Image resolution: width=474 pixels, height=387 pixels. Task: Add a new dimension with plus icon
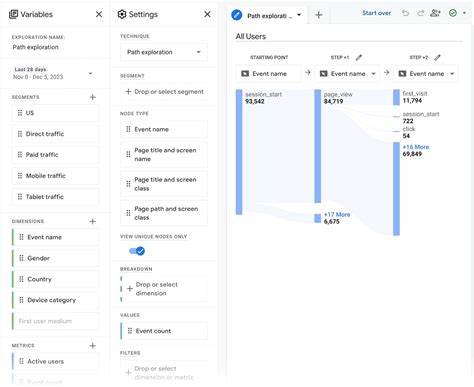(93, 221)
